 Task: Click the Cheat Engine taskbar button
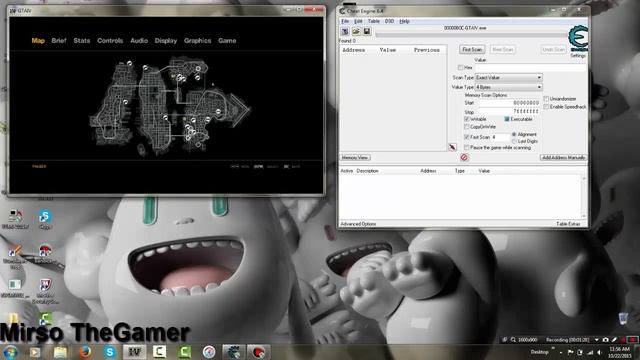[233, 352]
